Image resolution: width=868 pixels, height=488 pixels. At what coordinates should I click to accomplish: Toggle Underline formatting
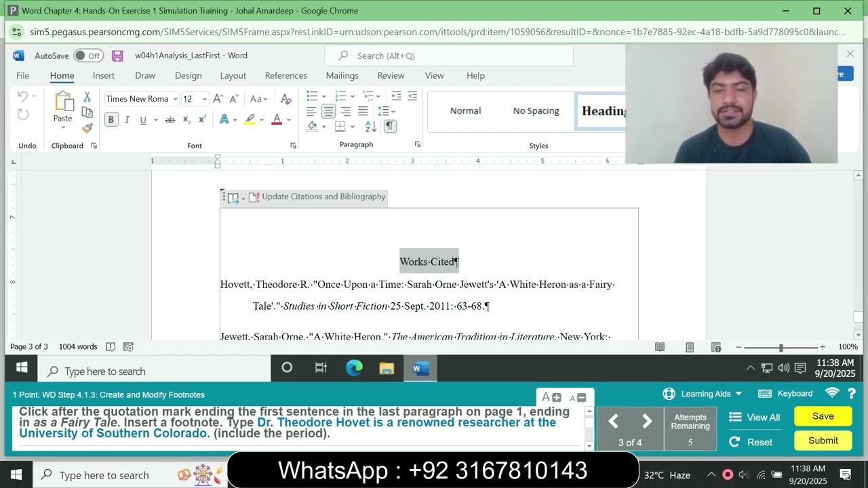tap(142, 120)
